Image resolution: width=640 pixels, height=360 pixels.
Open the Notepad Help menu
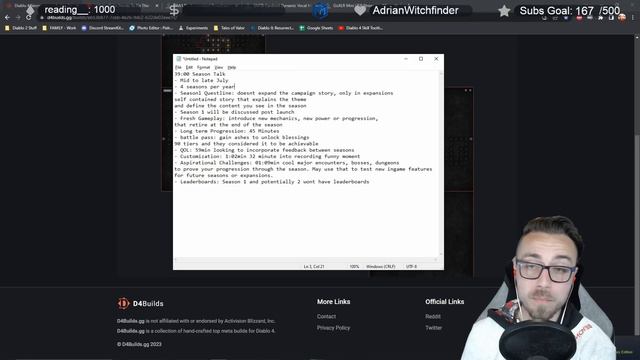(231, 67)
